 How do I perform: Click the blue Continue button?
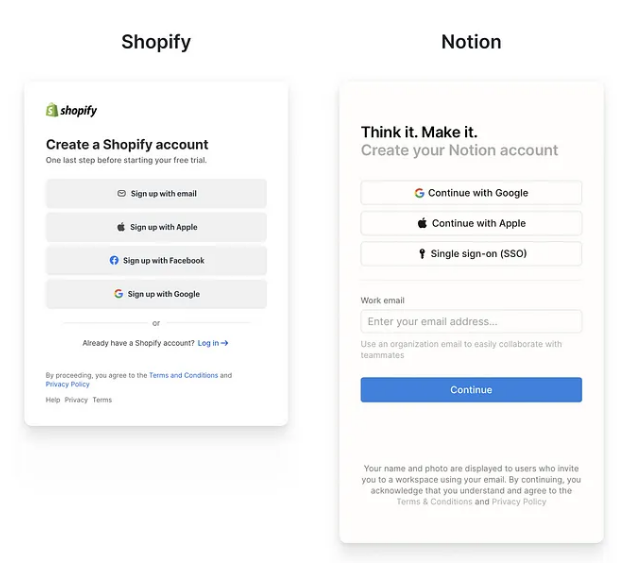click(x=471, y=390)
